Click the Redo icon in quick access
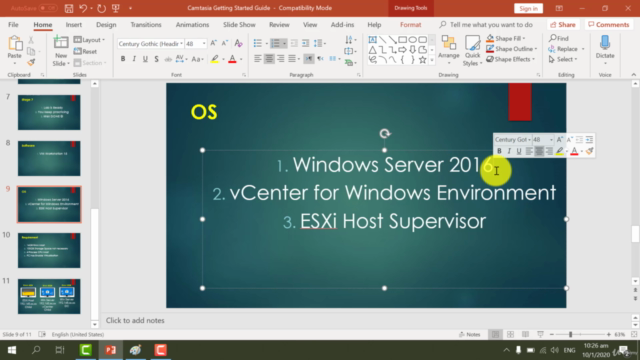 pyautogui.click(x=101, y=8)
